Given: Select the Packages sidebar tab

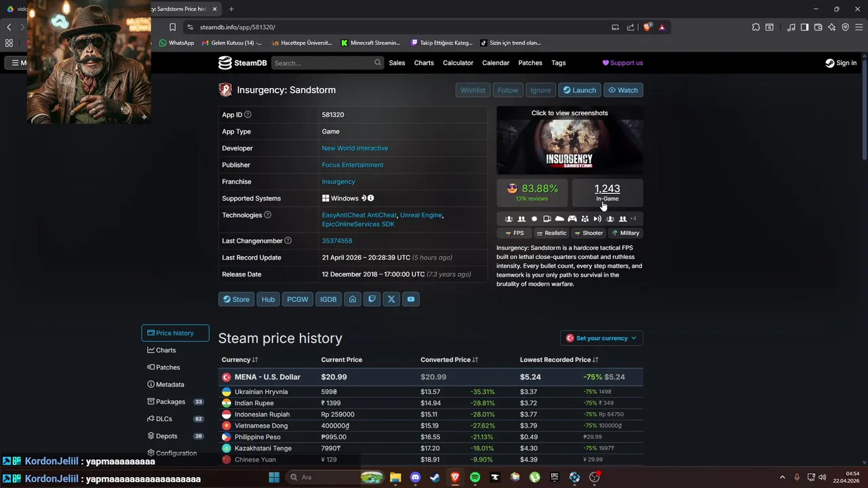Looking at the screenshot, I should pyautogui.click(x=175, y=402).
